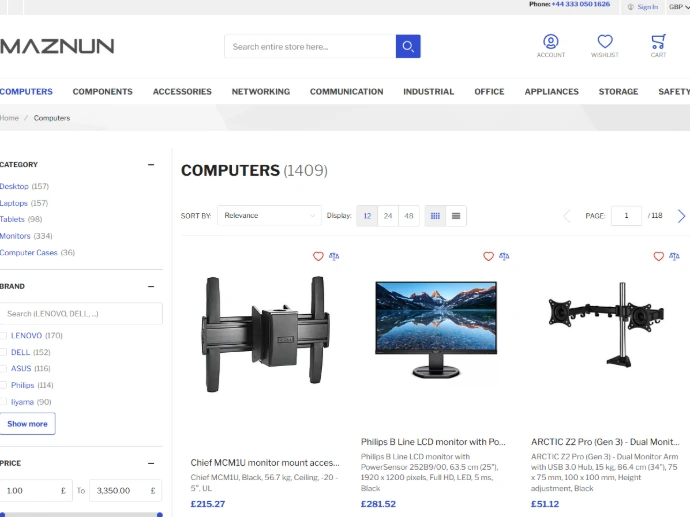Switch to list view layout
This screenshot has height=517, width=690.
pyautogui.click(x=456, y=216)
